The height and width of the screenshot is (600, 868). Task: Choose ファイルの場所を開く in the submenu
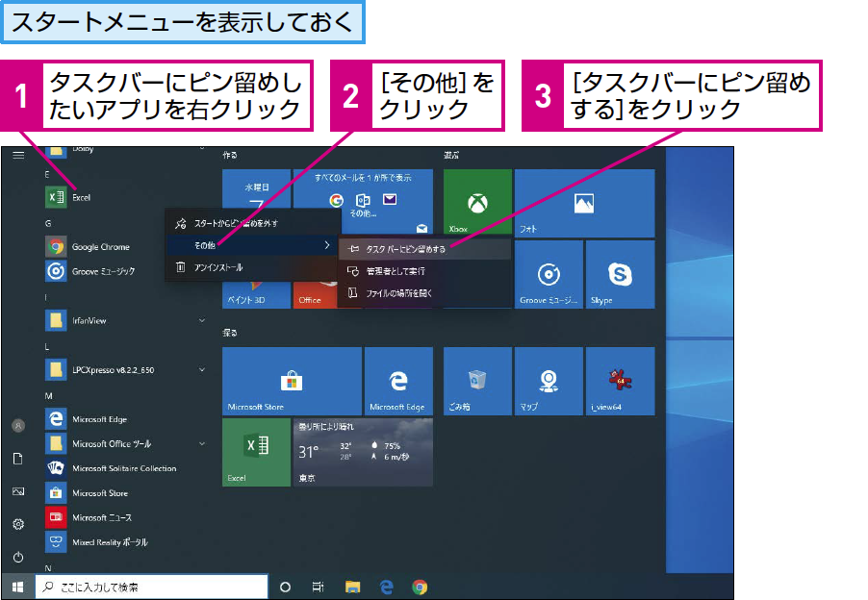pyautogui.click(x=424, y=293)
